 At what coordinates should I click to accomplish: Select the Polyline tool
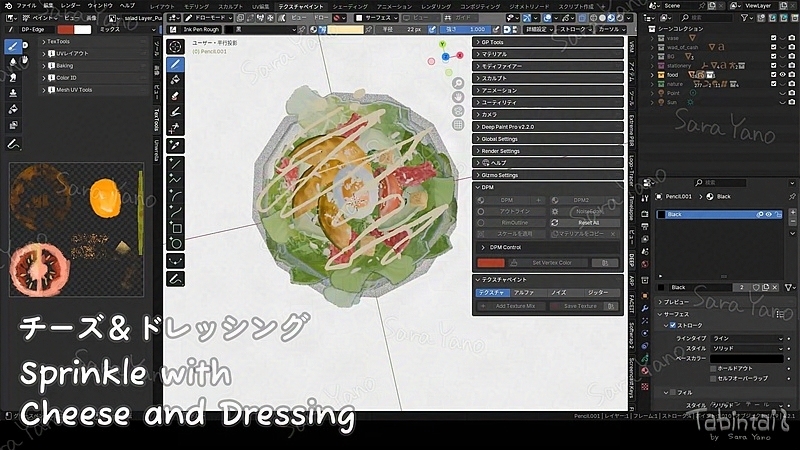click(176, 180)
